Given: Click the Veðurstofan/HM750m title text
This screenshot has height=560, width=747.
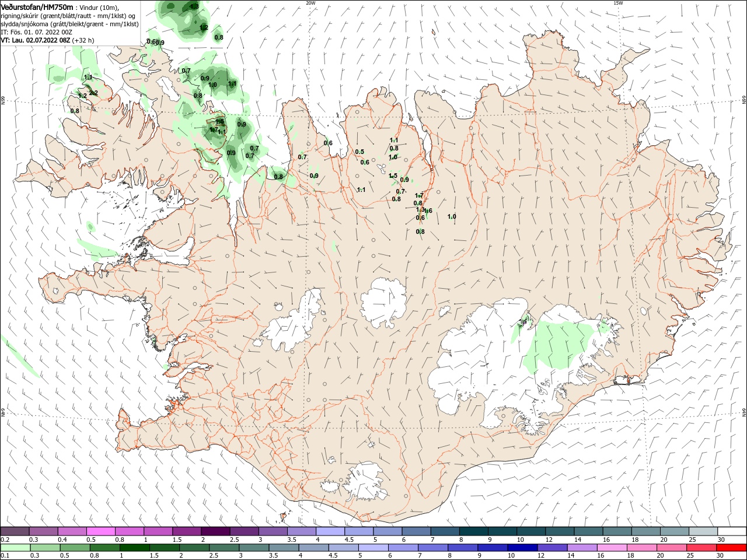Looking at the screenshot, I should pyautogui.click(x=37, y=6).
